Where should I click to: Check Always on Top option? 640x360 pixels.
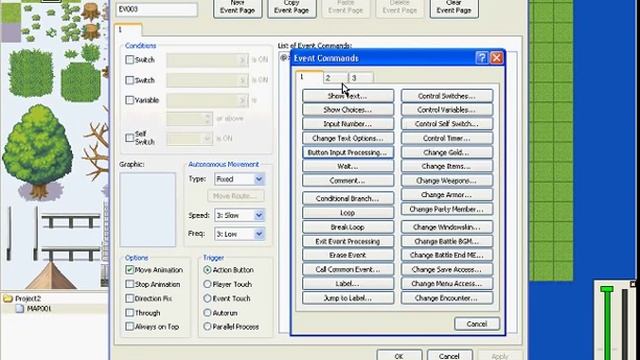pyautogui.click(x=130, y=327)
